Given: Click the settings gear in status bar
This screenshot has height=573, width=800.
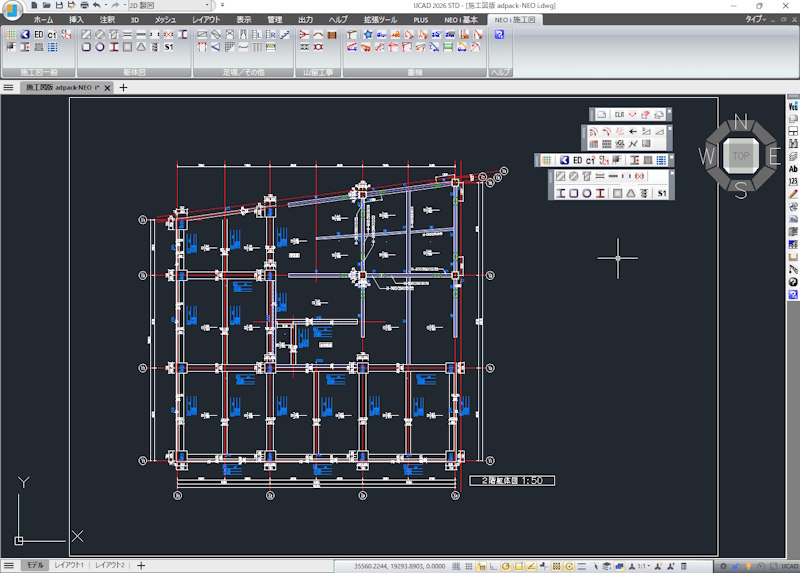Looking at the screenshot, I should (723, 566).
